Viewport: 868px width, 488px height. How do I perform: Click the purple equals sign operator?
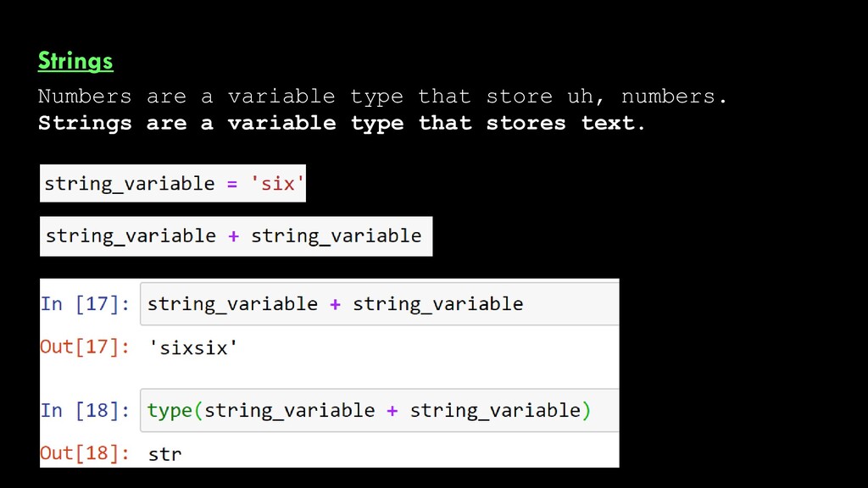pos(232,184)
